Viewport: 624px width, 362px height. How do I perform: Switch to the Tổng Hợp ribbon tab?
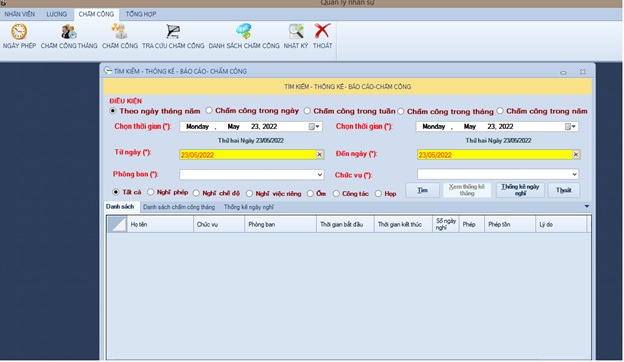coord(141,14)
